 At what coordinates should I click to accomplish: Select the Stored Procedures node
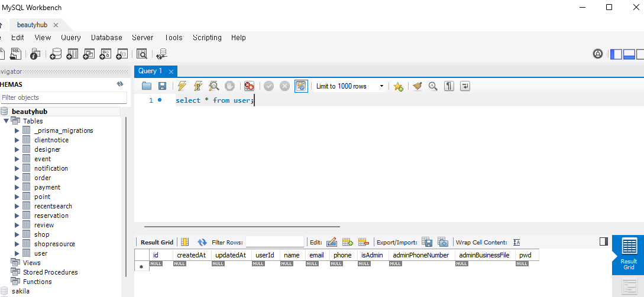click(50, 272)
